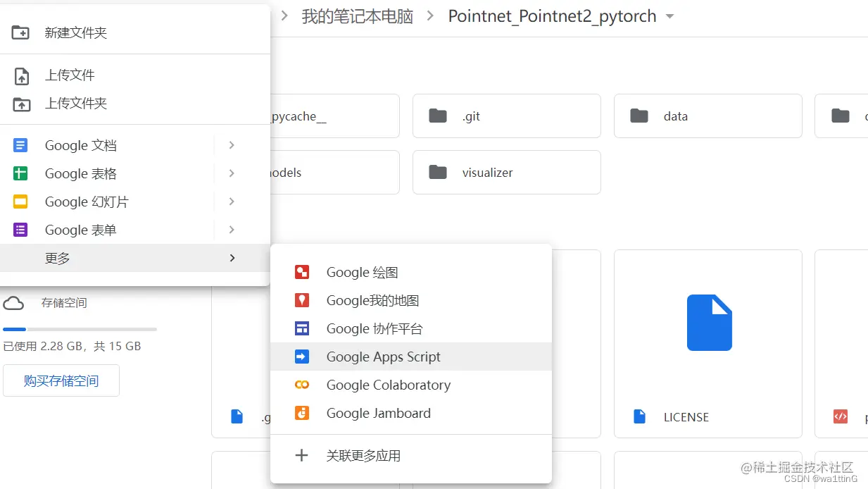This screenshot has width=868, height=489.
Task: Click the 已使用 2.28 GB storage text
Action: [72, 346]
